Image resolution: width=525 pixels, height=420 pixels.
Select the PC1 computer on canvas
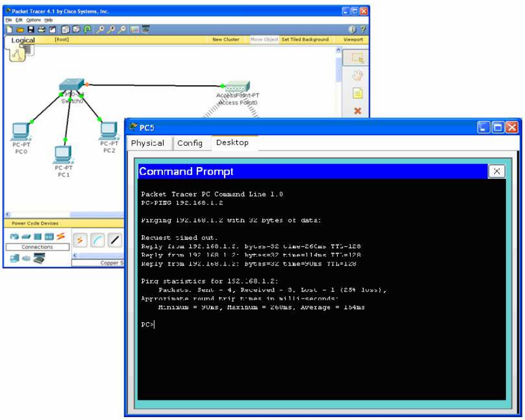pyautogui.click(x=63, y=156)
